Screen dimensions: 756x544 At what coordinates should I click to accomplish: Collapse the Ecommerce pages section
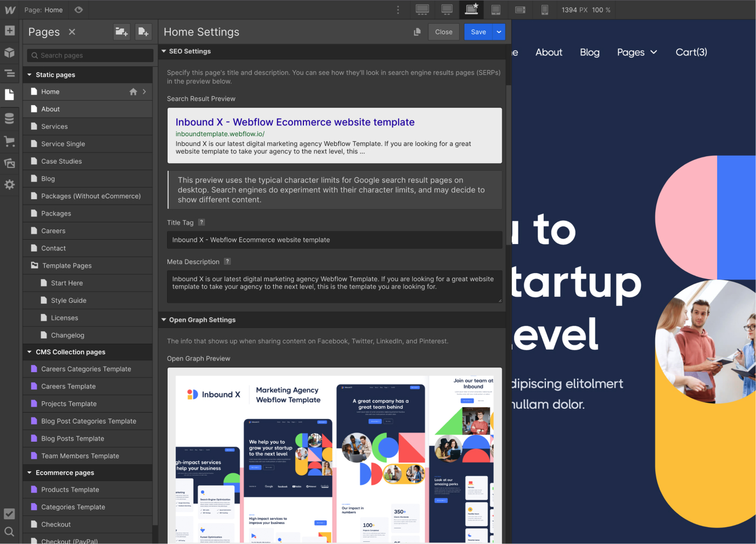point(30,472)
